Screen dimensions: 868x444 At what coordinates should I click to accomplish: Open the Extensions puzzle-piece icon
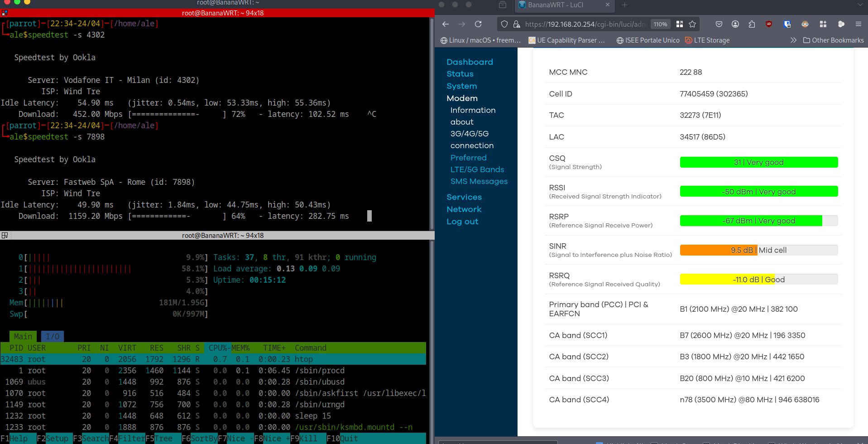[752, 24]
